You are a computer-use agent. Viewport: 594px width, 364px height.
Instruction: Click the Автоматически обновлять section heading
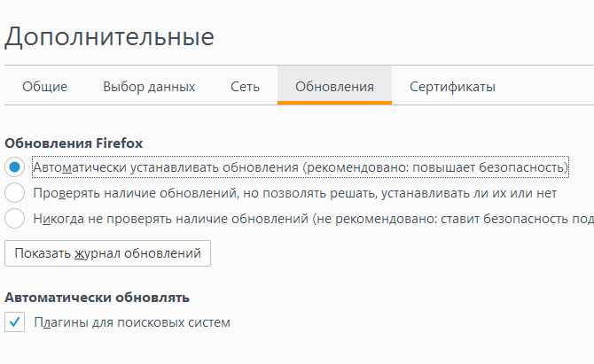coord(97,298)
